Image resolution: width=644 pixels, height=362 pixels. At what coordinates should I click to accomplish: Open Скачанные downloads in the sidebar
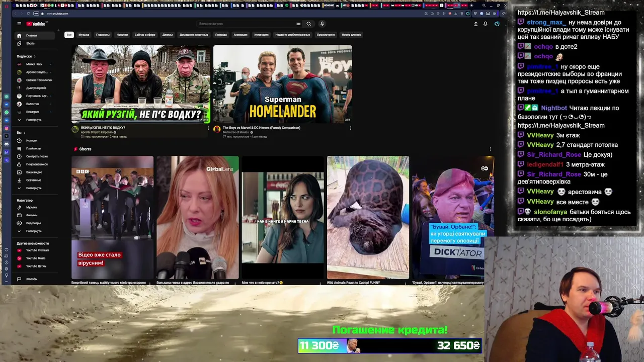pos(33,180)
